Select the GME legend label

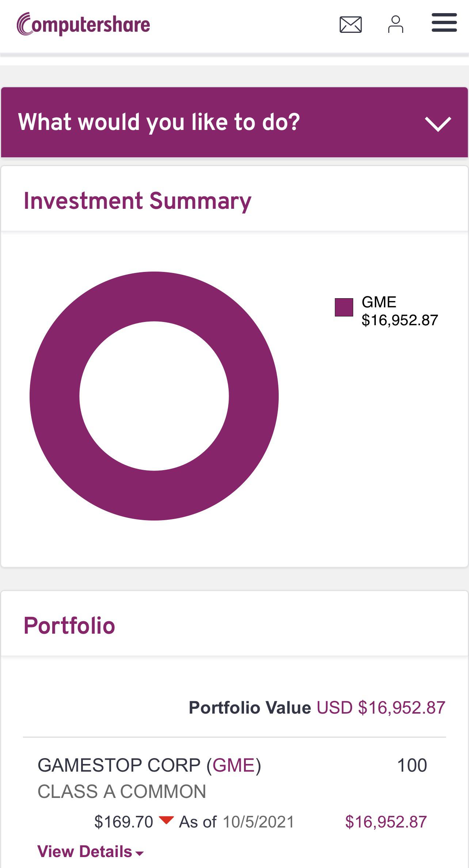click(379, 302)
